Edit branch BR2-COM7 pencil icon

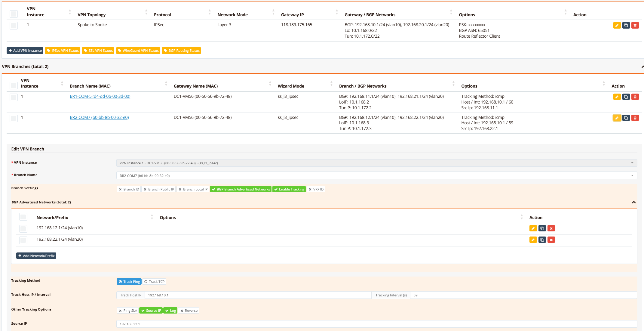617,118
